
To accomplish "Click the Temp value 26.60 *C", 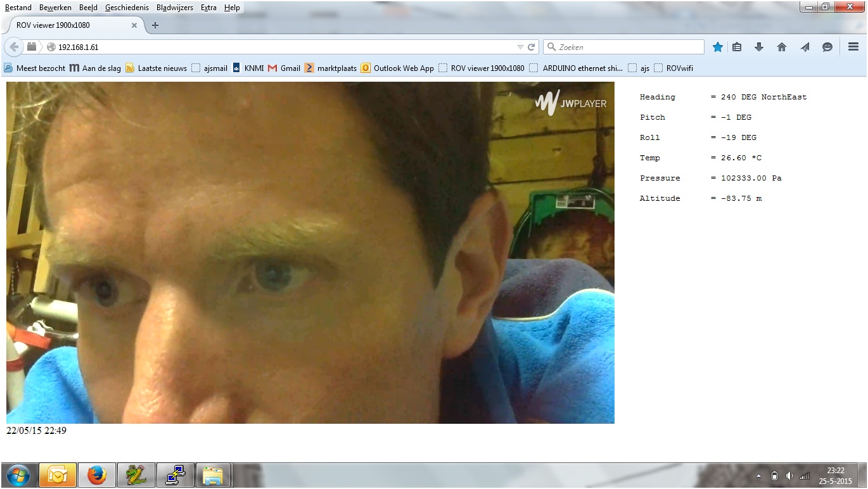I will tap(741, 158).
